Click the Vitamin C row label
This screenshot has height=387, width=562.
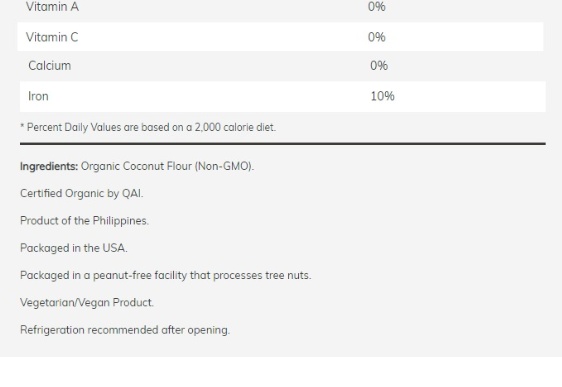point(52,37)
